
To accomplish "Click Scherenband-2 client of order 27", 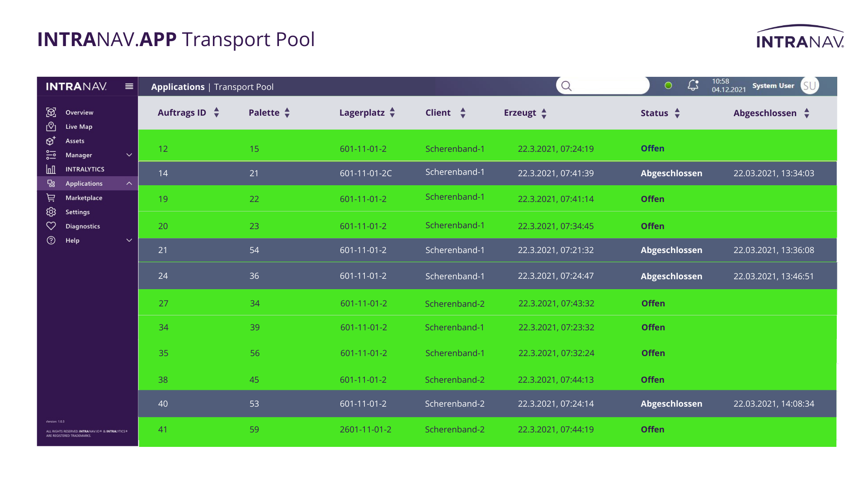I will tap(454, 304).
